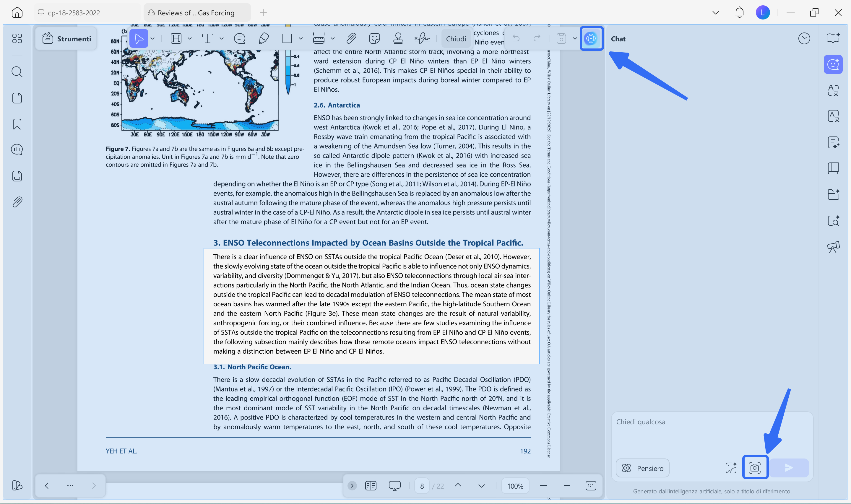851x504 pixels.
Task: Open the document translation tool
Action: 833,116
